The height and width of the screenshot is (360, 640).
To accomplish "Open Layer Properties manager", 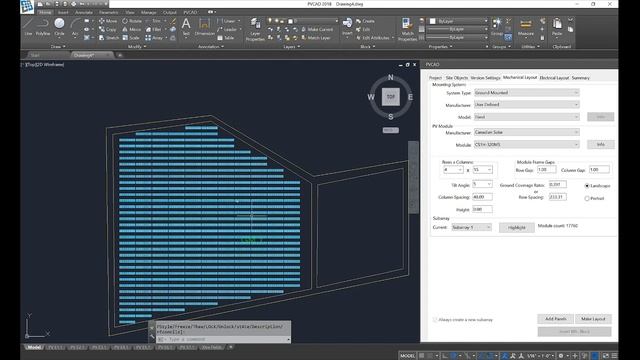I will 255,29.
